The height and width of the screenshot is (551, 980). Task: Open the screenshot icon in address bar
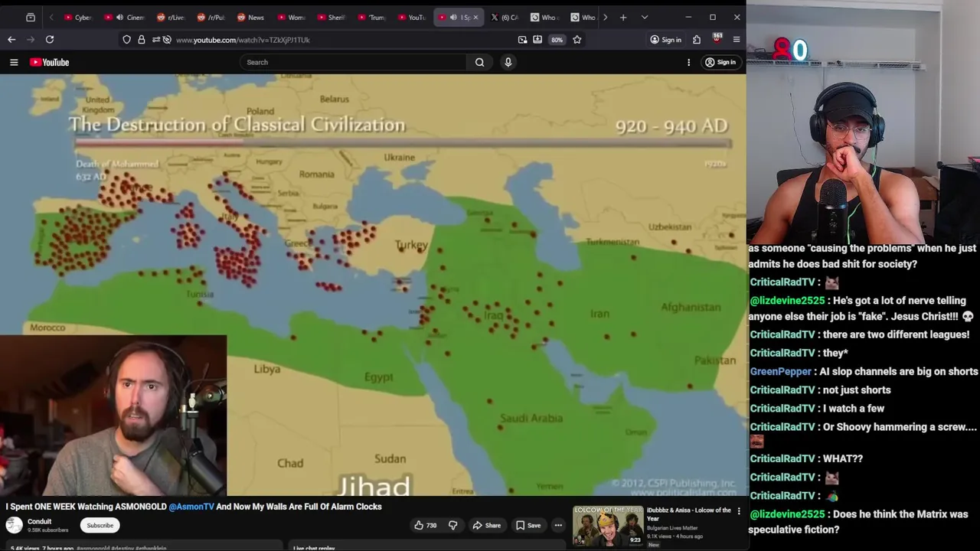click(x=522, y=39)
